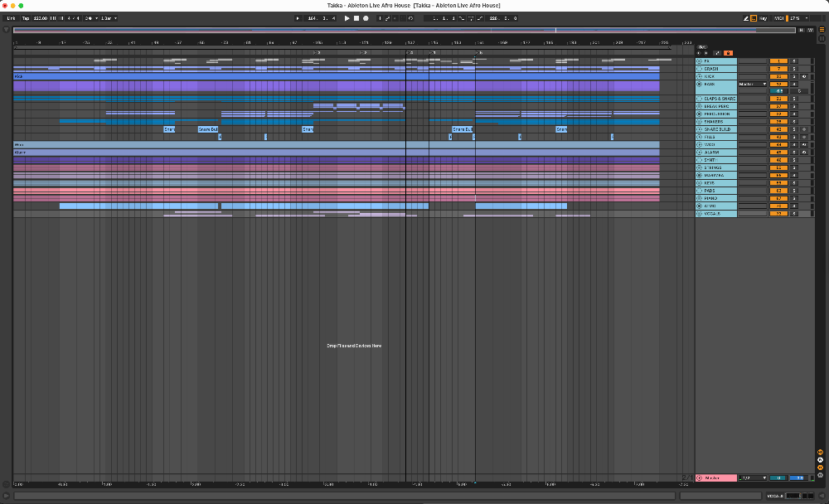
Task: Open the Master routing dropdown on BASS track
Action: click(752, 85)
